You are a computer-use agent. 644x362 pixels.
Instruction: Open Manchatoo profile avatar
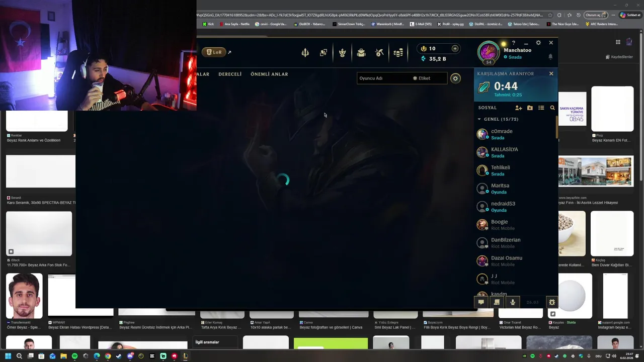tap(488, 52)
